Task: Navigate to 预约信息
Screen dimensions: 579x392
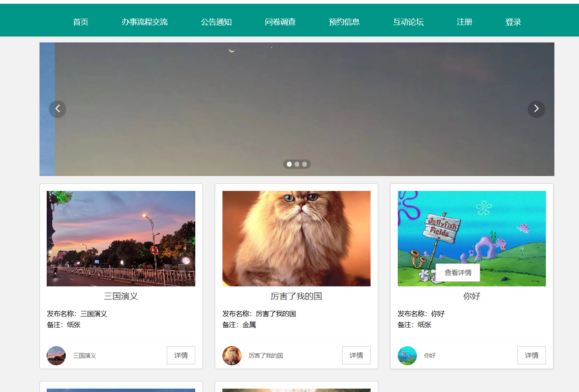Action: (344, 22)
